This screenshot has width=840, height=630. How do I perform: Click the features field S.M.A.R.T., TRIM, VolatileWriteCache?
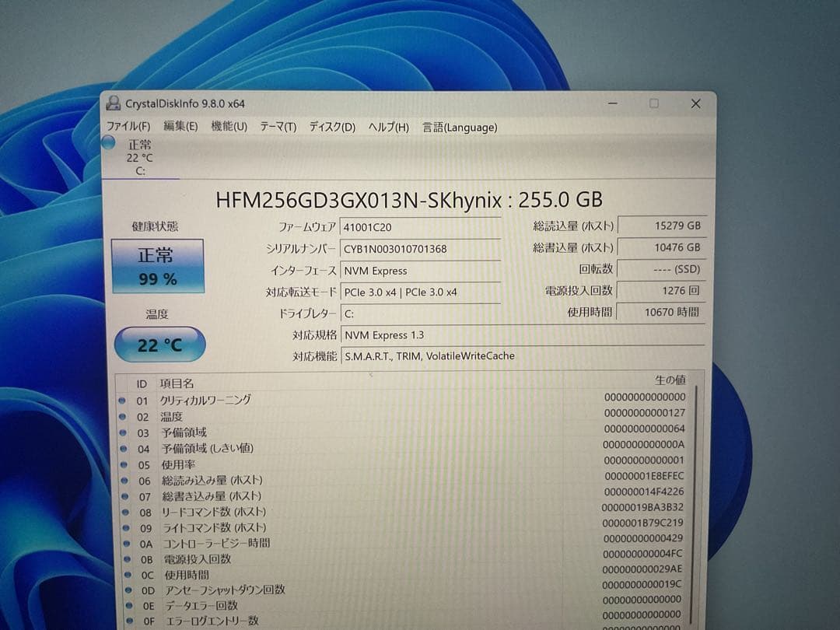click(523, 356)
